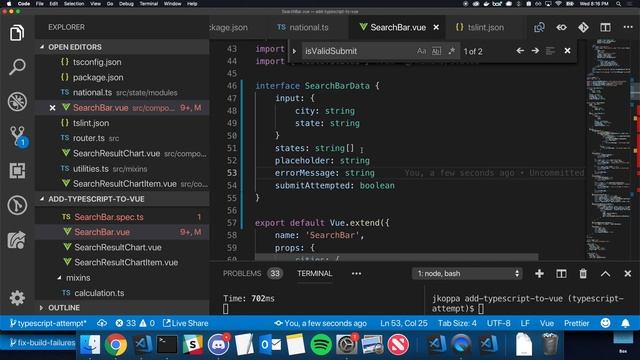Screen dimensions: 640x360
Task: Open tsconfig.json from open editors
Action: click(x=97, y=62)
